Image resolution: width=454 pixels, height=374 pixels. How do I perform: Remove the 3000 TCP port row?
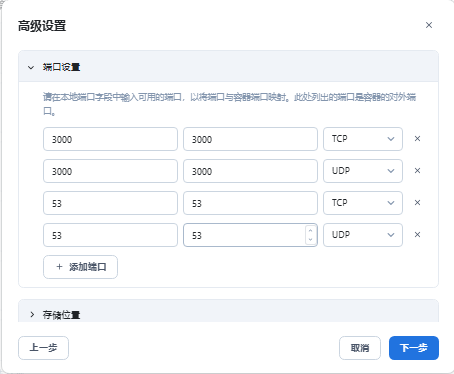pyautogui.click(x=417, y=139)
